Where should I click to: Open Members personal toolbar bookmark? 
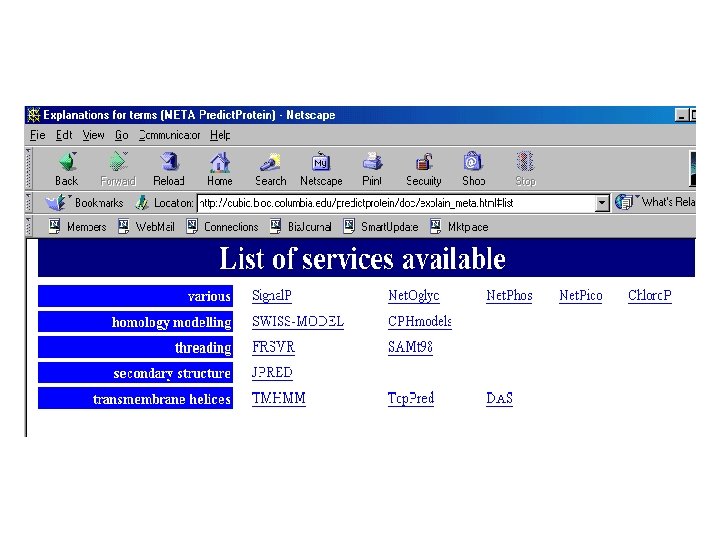[x=77, y=226]
